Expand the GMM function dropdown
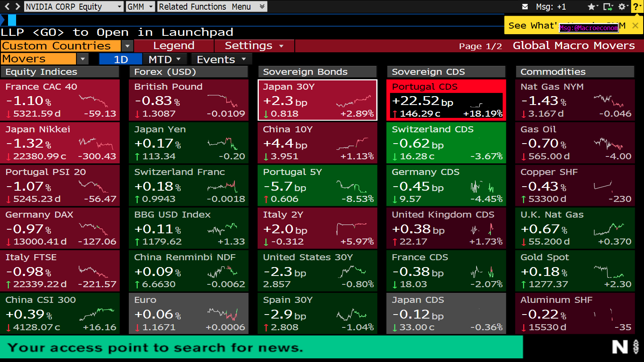This screenshot has height=362, width=644. click(151, 6)
